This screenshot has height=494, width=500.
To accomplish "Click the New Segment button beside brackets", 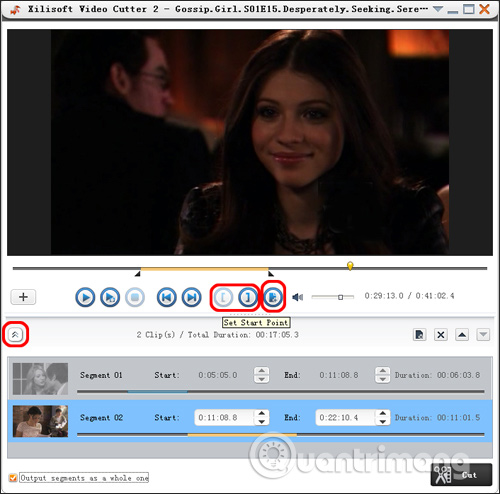I will click(x=273, y=297).
